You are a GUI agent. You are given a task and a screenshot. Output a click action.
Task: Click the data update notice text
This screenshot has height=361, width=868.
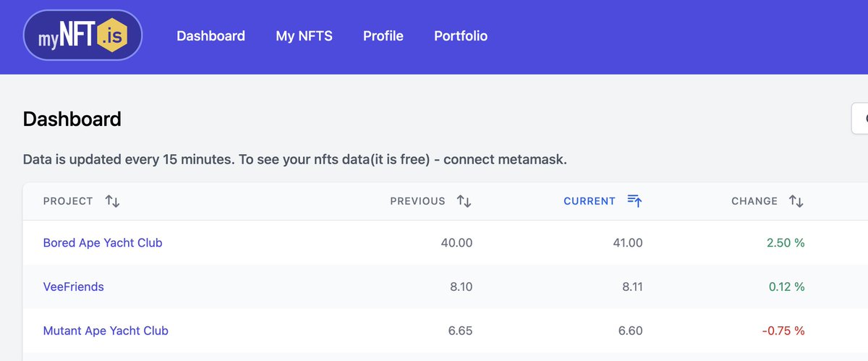point(295,159)
